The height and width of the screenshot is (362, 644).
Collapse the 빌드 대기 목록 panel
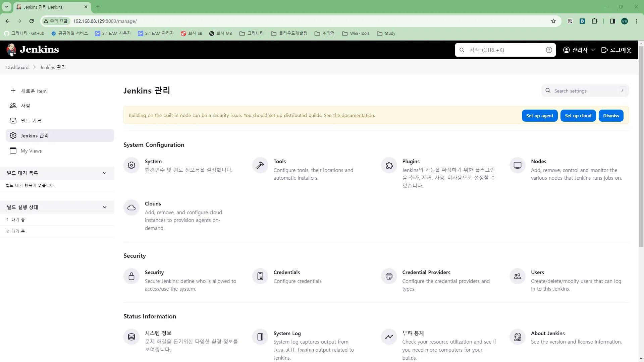105,173
